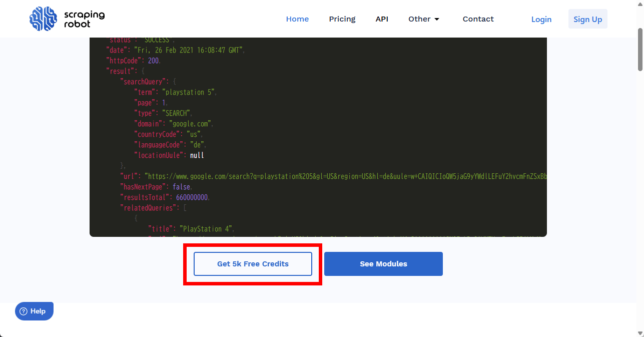Expand the Other menu caret arrow
644x337 pixels.
(437, 20)
